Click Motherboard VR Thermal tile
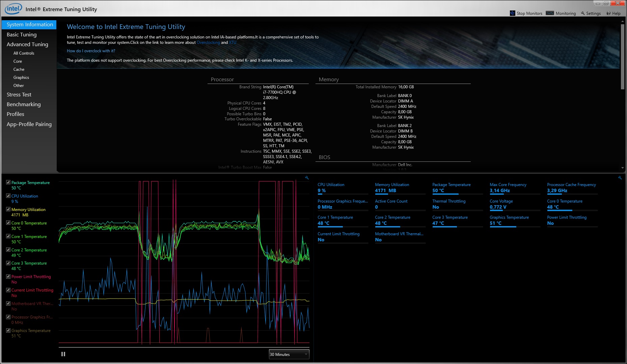This screenshot has width=627, height=364. (x=400, y=237)
